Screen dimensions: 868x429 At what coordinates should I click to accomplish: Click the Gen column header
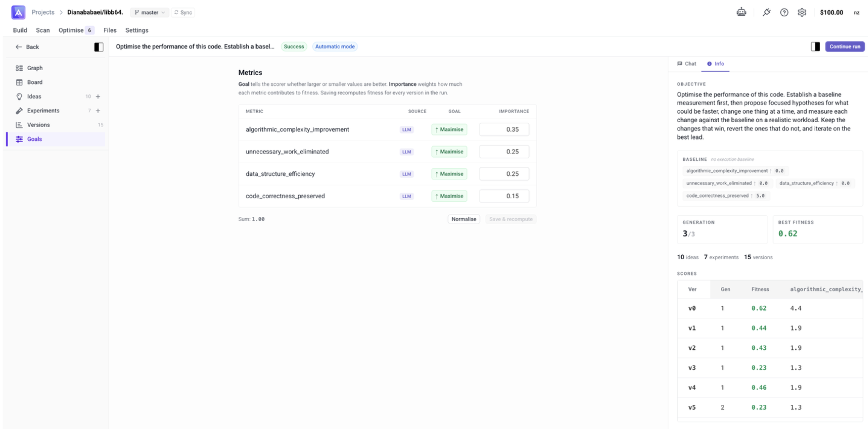click(725, 289)
